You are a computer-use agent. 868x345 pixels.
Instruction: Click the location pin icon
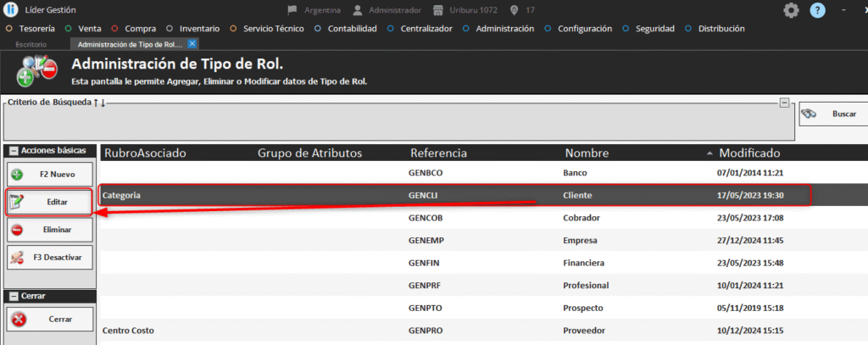(x=515, y=10)
